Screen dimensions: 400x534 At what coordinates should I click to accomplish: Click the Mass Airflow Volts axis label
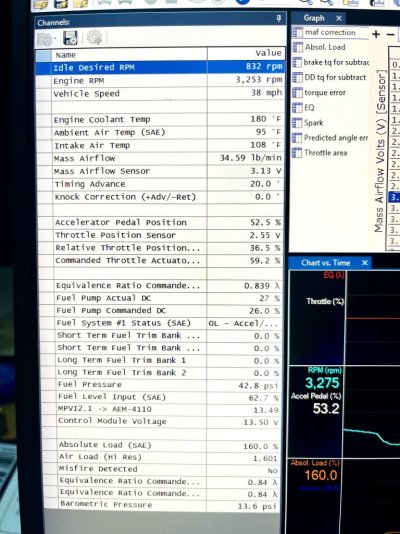coord(381,151)
